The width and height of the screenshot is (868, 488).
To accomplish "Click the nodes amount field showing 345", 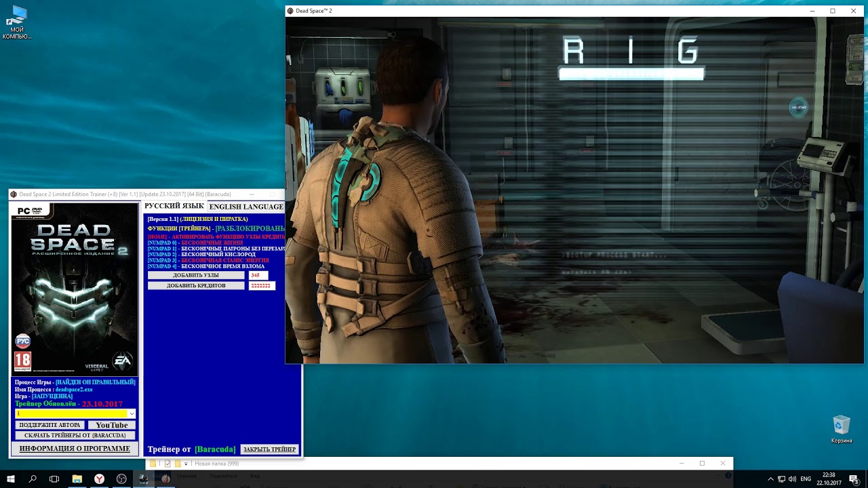I will 258,275.
